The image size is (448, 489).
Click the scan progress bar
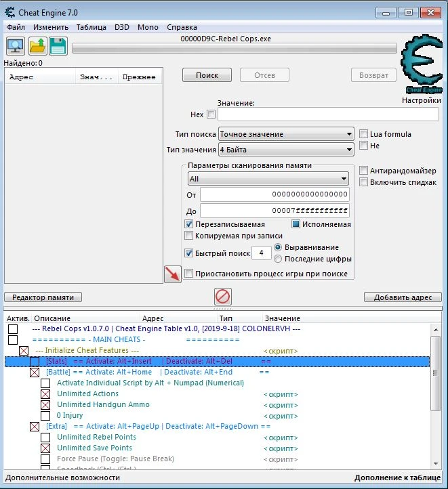point(235,48)
